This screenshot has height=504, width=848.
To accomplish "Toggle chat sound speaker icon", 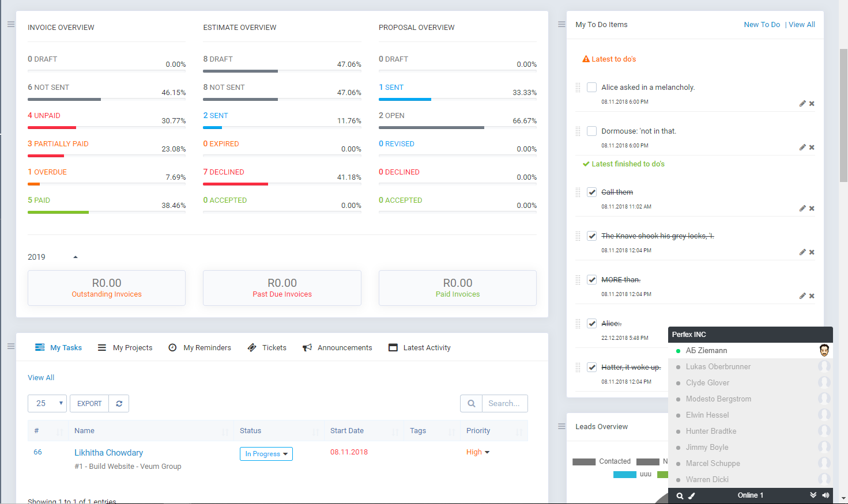I will [826, 495].
